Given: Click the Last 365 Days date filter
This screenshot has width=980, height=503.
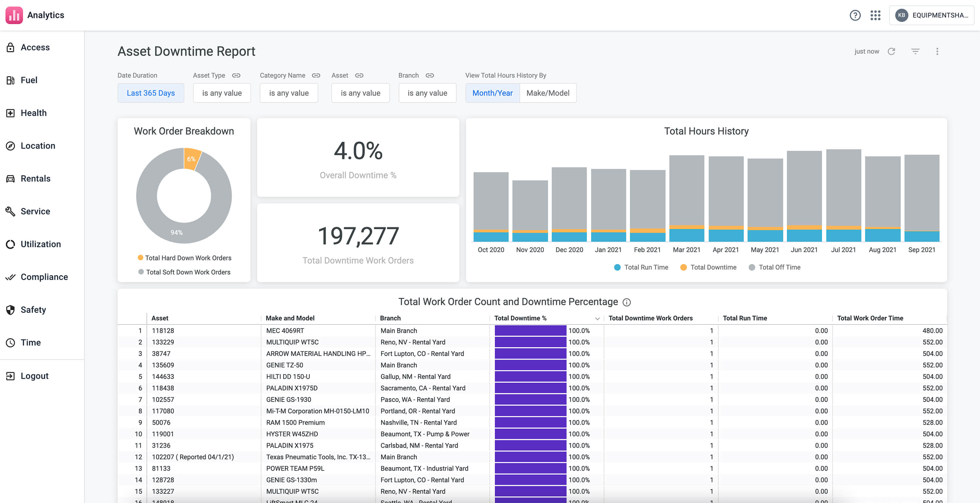Looking at the screenshot, I should tap(151, 93).
